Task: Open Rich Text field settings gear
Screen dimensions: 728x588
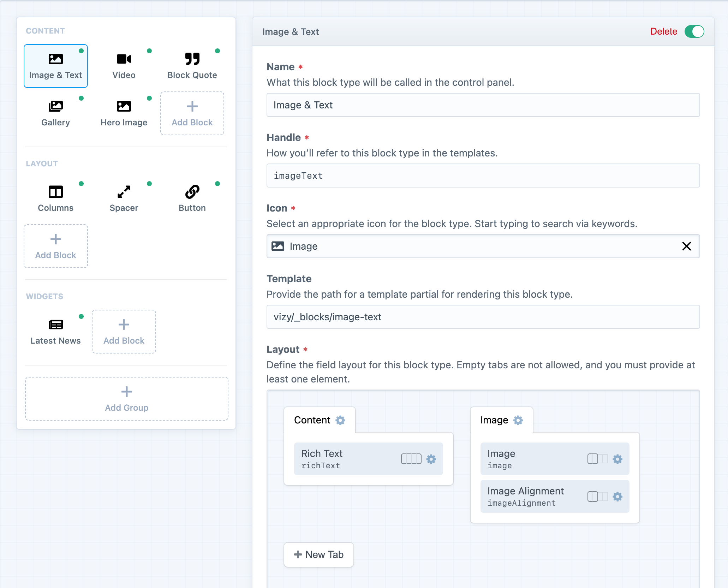Action: tap(431, 459)
